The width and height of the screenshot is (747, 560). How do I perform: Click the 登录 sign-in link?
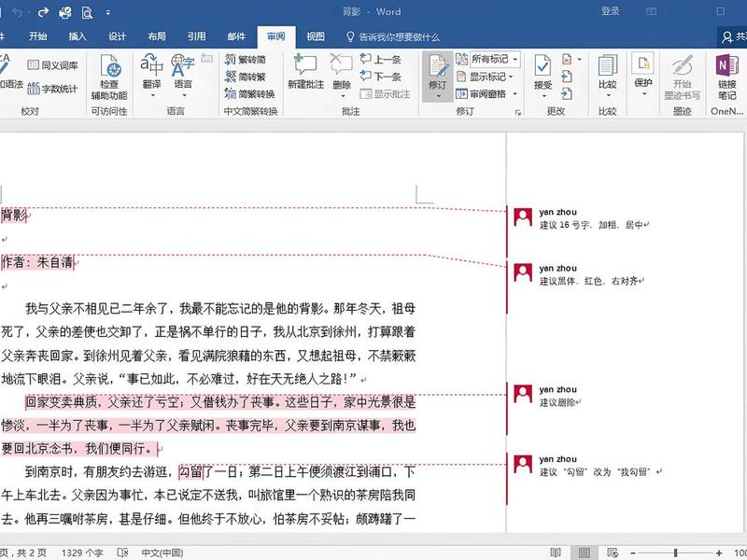(611, 11)
